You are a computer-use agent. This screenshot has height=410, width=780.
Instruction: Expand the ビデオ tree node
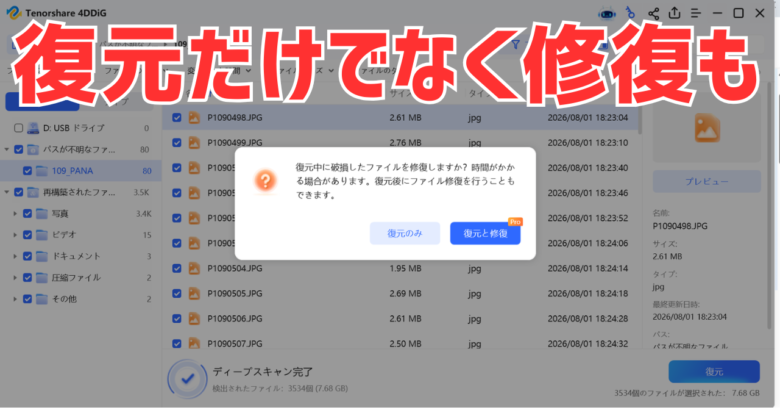(x=15, y=235)
